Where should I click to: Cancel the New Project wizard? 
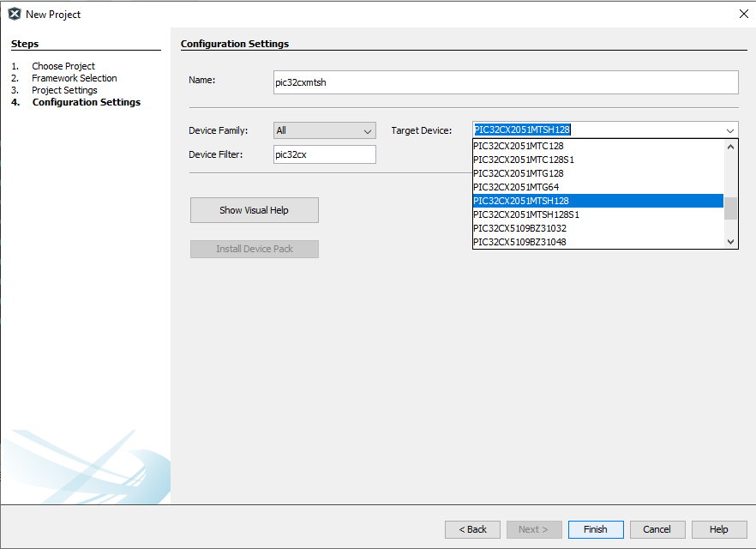coord(657,530)
